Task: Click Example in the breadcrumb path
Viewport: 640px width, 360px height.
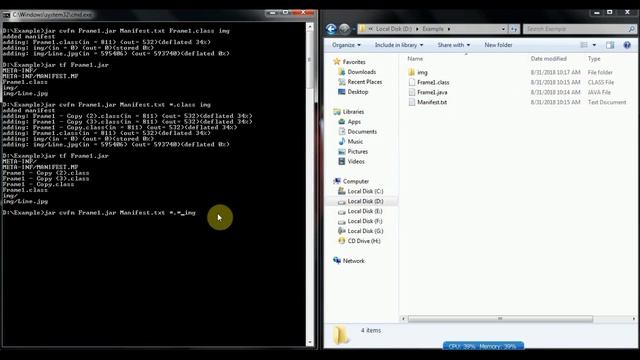Action: (433, 29)
